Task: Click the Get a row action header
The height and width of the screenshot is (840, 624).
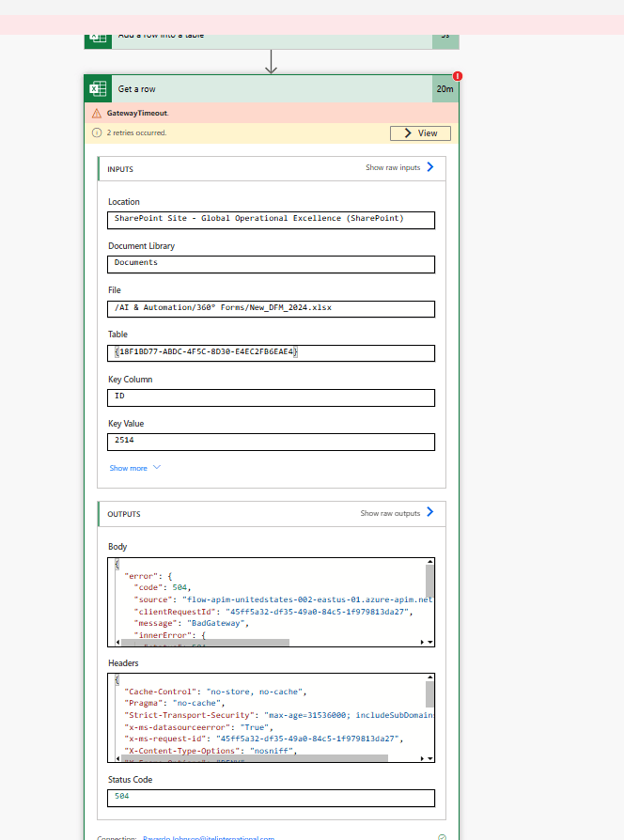Action: point(272,89)
